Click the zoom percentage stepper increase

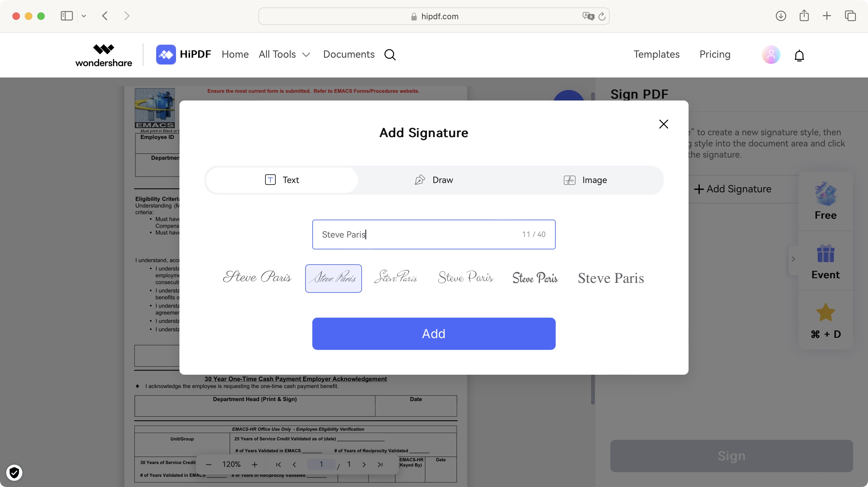coord(255,465)
